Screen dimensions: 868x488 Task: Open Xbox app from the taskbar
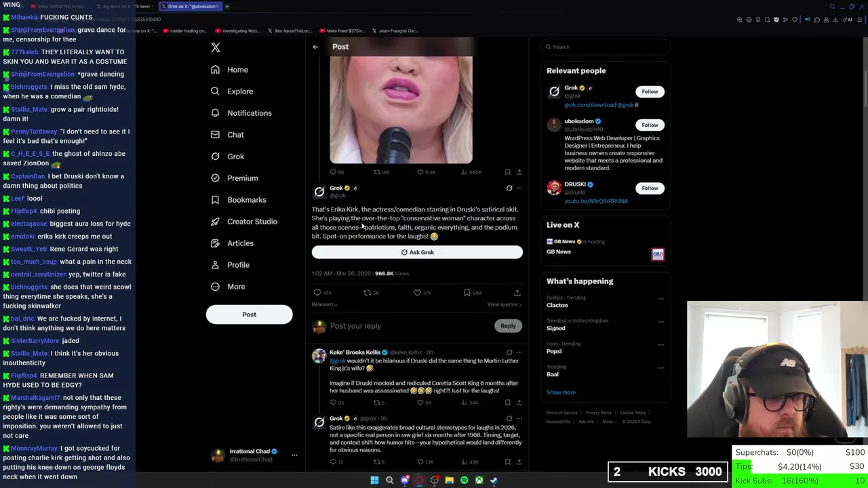pos(479,481)
